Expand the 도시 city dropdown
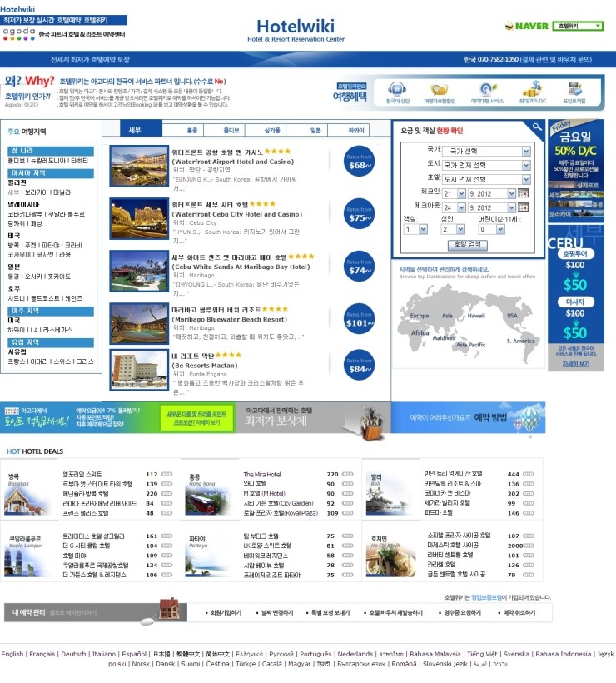616x683 pixels. click(486, 165)
